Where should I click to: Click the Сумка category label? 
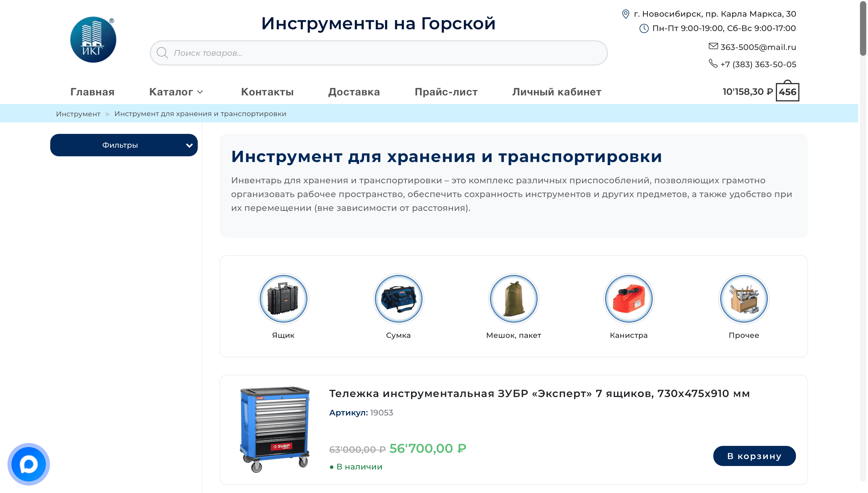[398, 335]
